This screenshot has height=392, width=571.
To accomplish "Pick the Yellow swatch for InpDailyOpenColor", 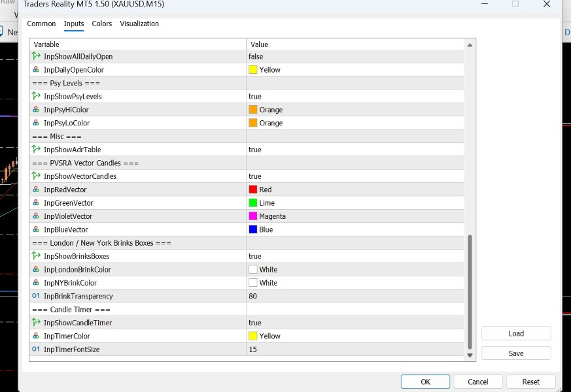I will [x=252, y=69].
